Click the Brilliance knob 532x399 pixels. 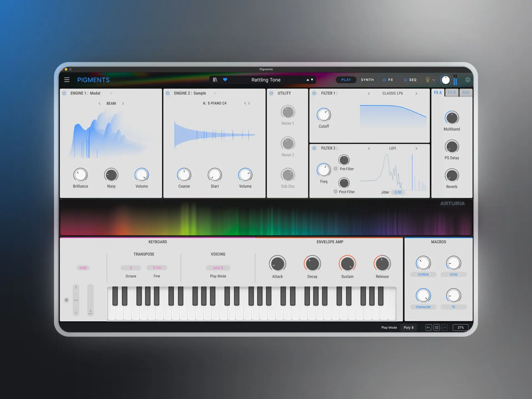(x=80, y=175)
